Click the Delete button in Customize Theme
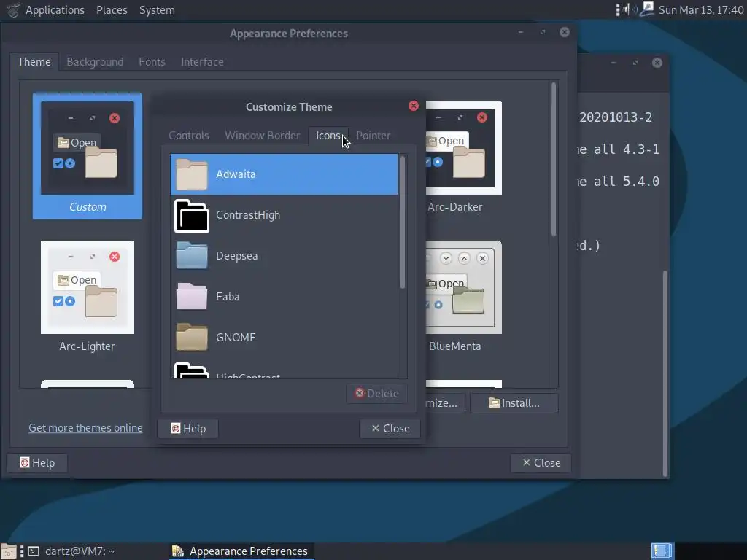The width and height of the screenshot is (747, 560). 377,393
